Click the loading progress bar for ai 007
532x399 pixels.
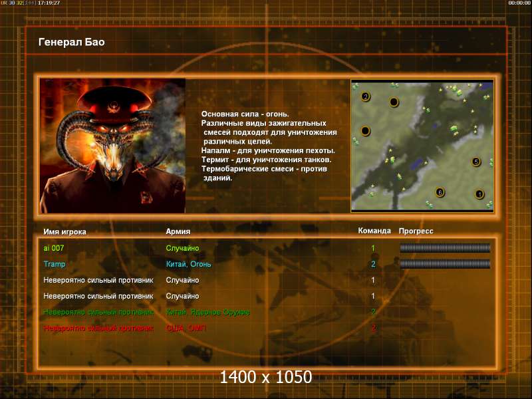click(x=445, y=248)
